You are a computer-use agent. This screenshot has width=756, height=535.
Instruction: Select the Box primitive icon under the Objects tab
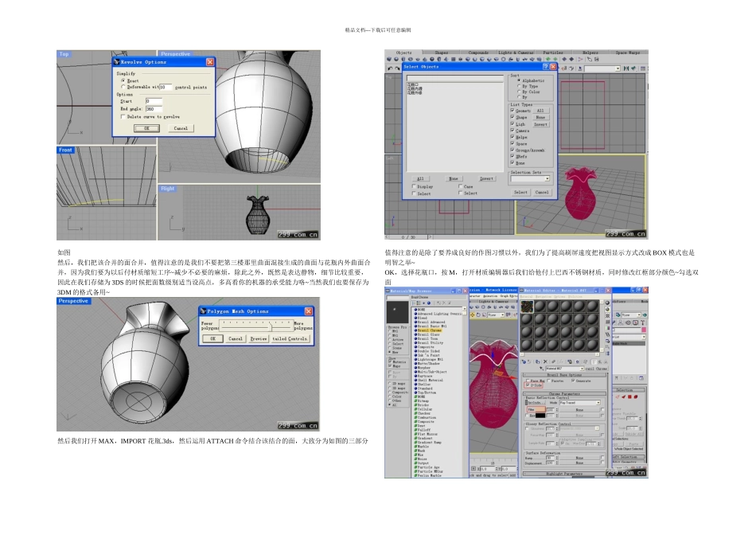coord(389,60)
